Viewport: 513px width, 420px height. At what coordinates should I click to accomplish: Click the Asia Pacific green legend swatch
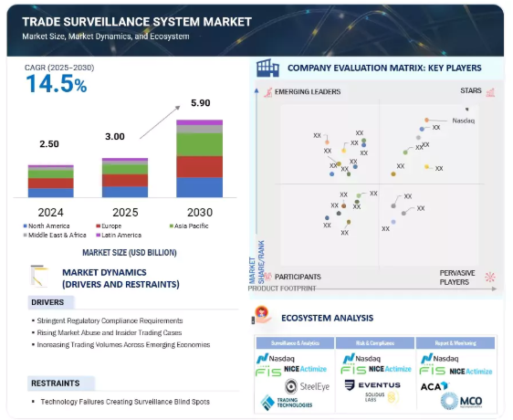[171, 226]
